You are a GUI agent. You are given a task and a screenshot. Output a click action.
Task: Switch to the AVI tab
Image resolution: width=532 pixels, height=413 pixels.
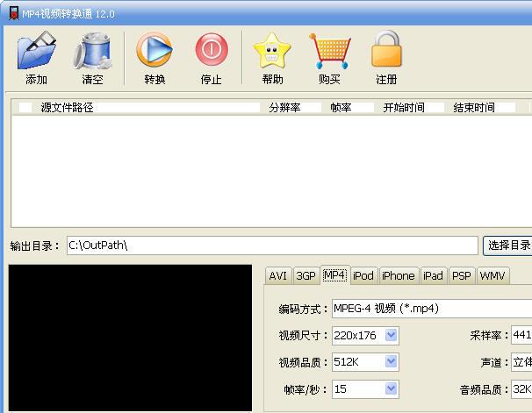click(278, 275)
